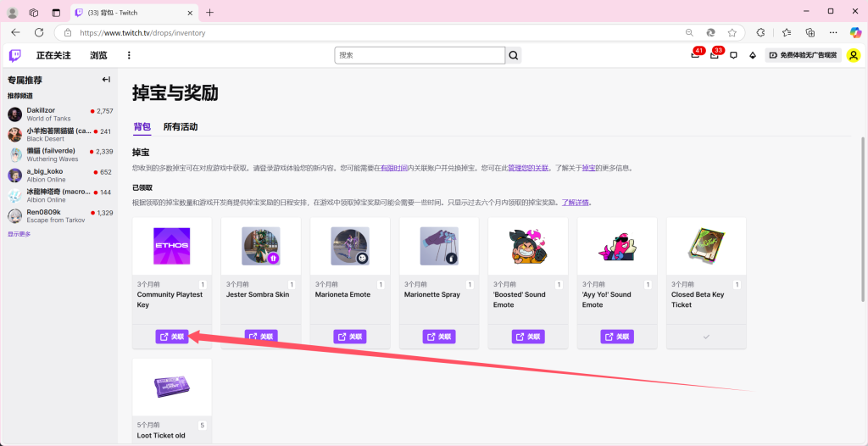Open a_big_koko channel
868x446 pixels.
coord(60,175)
